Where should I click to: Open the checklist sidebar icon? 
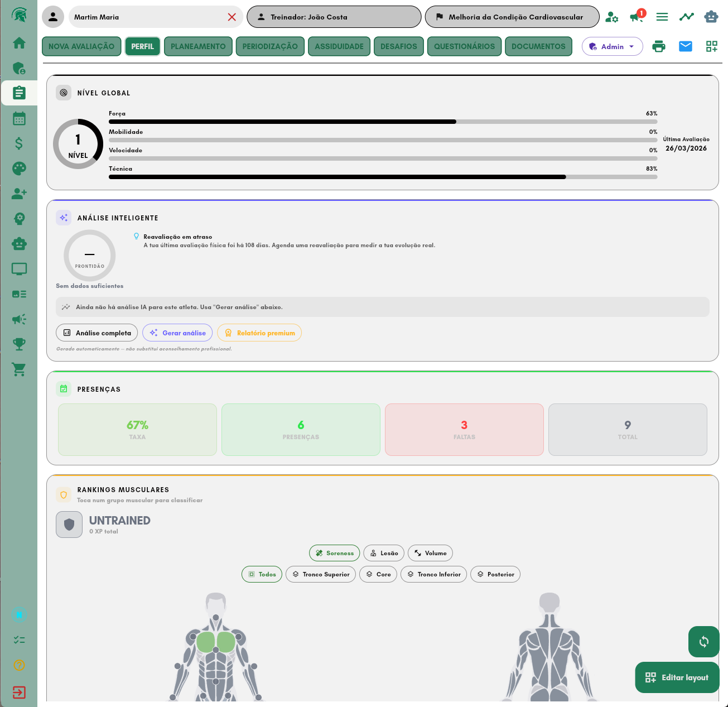point(19,640)
